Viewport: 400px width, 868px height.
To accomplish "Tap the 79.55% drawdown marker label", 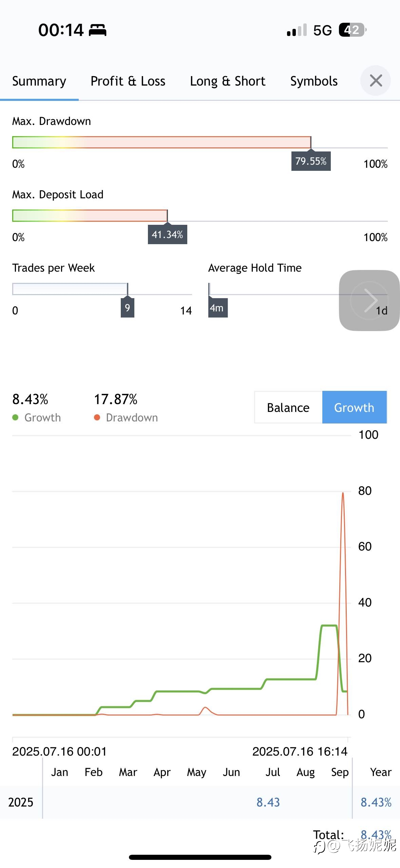I will pyautogui.click(x=311, y=161).
